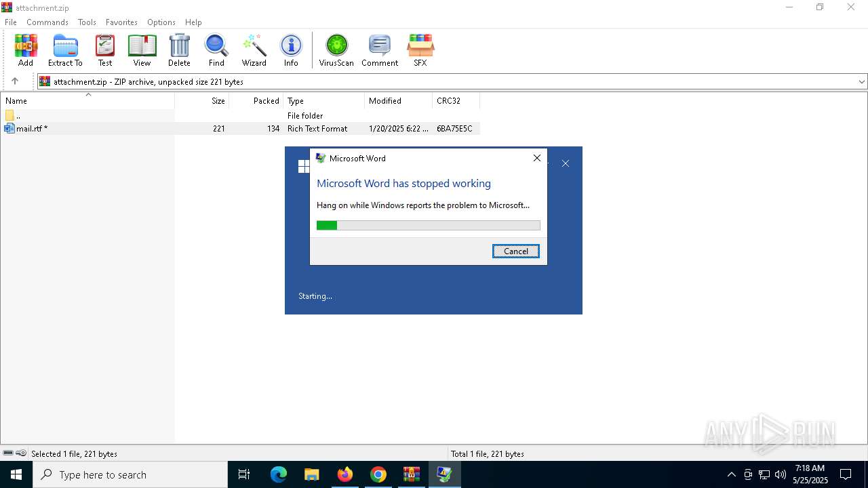The image size is (868, 488).
Task: Close the Word splash screen
Action: (566, 163)
